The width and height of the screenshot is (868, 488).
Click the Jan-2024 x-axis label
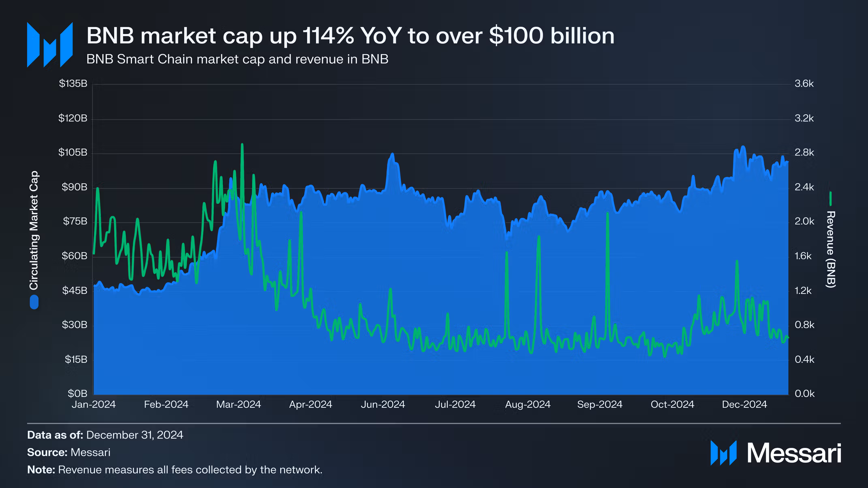pos(94,405)
